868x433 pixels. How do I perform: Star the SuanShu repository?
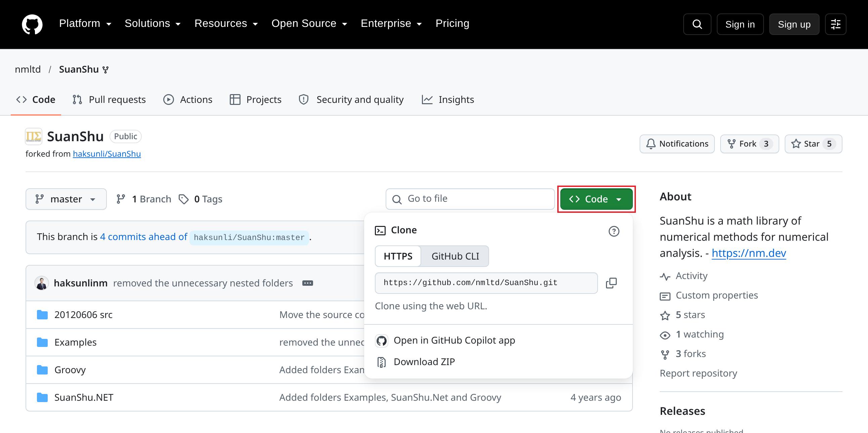[x=813, y=144]
